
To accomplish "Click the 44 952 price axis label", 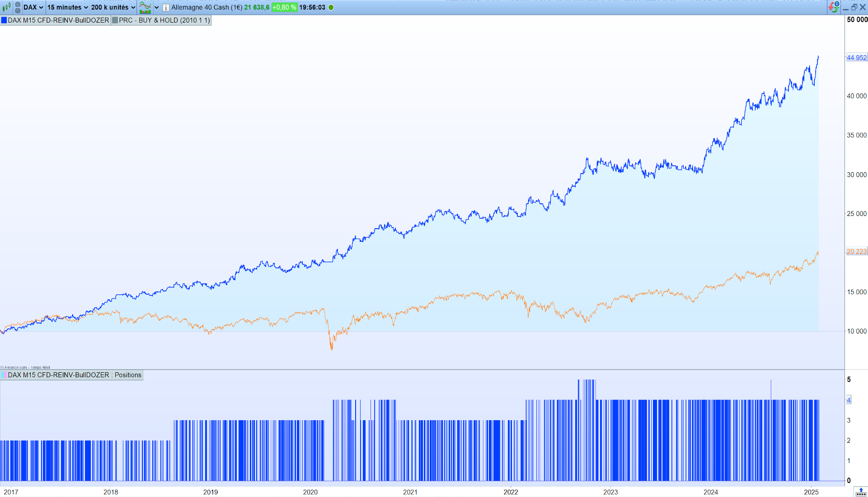I will coord(856,57).
